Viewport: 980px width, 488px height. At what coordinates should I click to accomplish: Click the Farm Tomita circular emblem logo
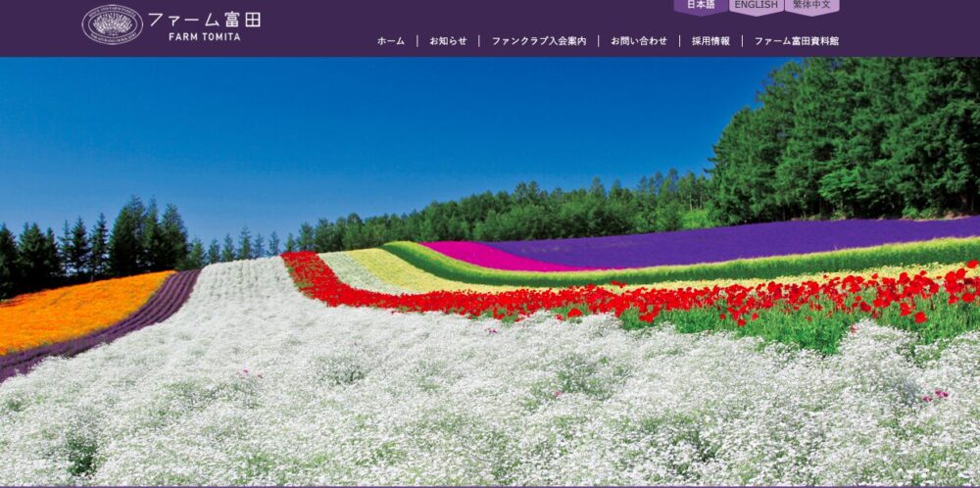pos(112,24)
